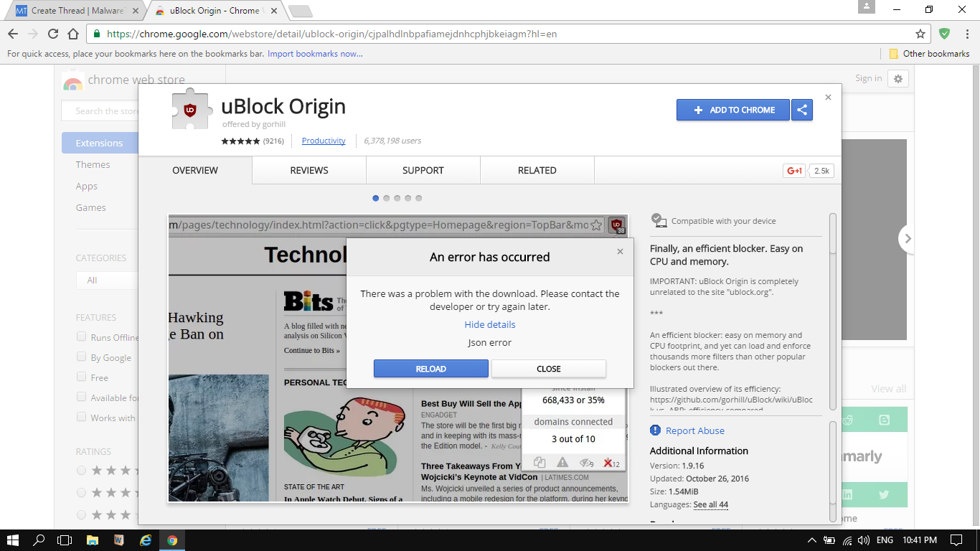
Task: Close the uBlock Origin detail overlay
Action: [828, 97]
